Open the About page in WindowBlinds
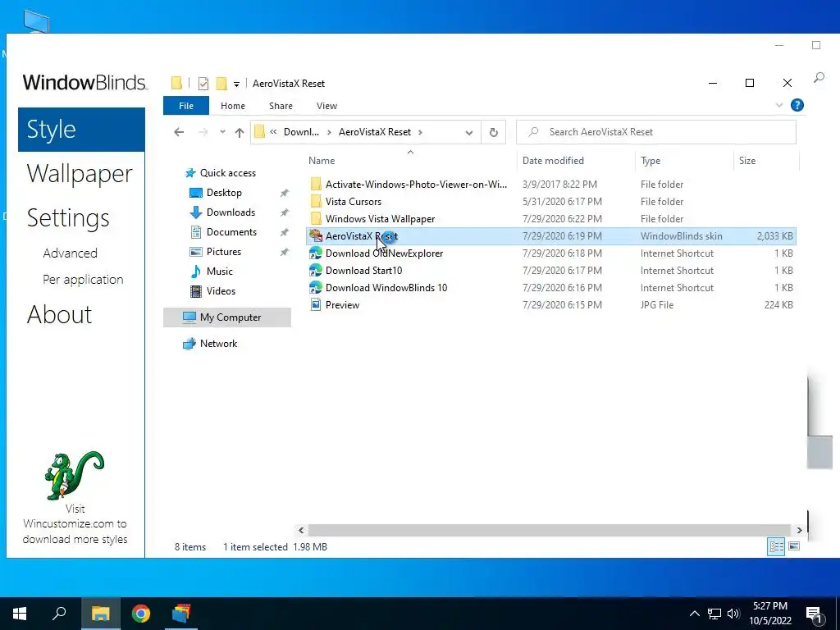 coord(59,314)
